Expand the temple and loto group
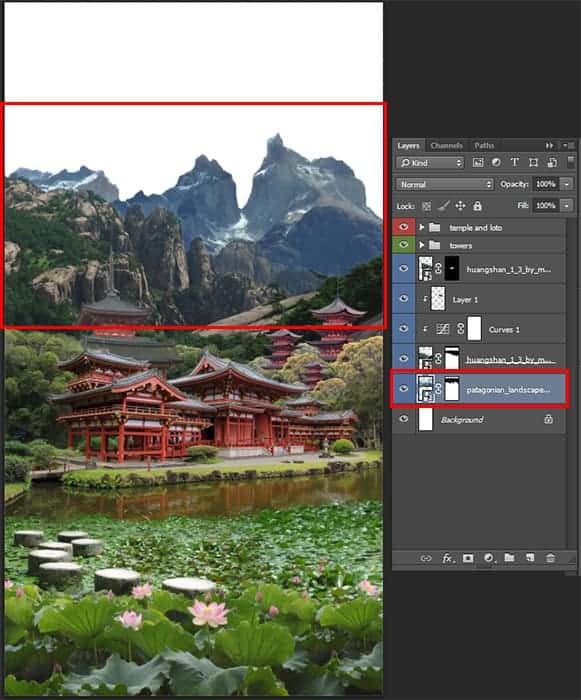 coord(421,227)
